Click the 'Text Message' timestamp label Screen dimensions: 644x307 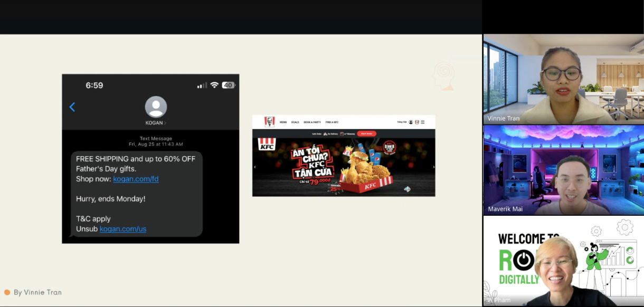point(156,139)
